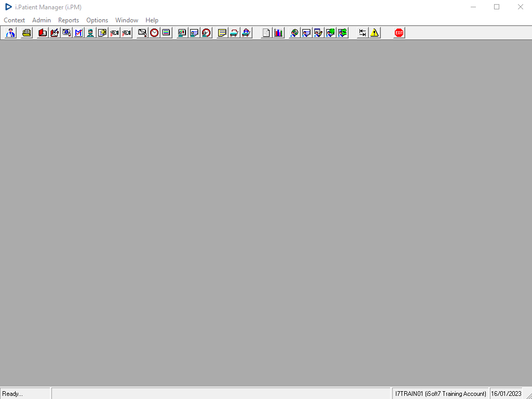Click the person with green grid icon
The image size is (532, 399).
[x=330, y=33]
